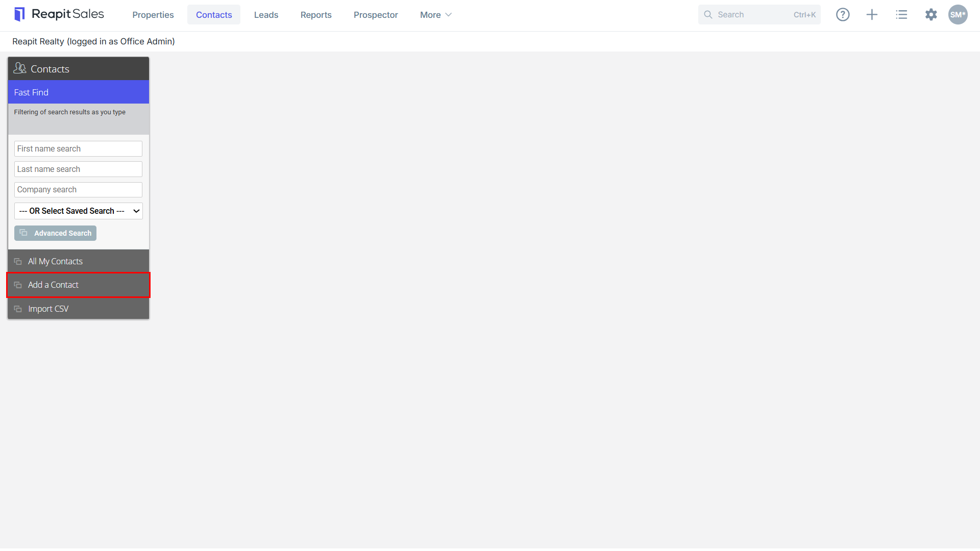Click the Reapit Sales logo icon

(19, 14)
